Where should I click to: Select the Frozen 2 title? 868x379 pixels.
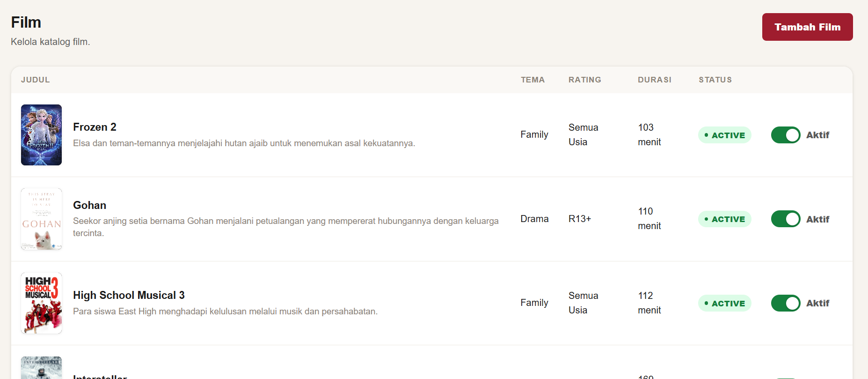click(x=95, y=127)
